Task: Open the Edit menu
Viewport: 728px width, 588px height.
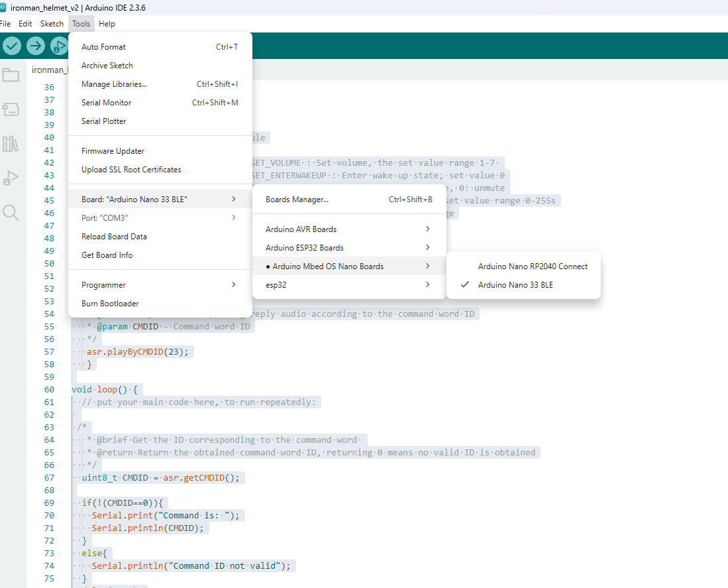Action: 25,24
